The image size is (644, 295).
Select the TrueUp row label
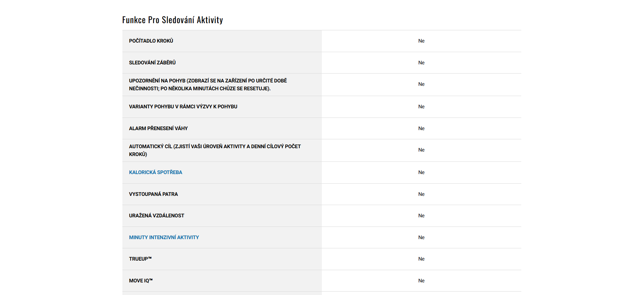140,259
